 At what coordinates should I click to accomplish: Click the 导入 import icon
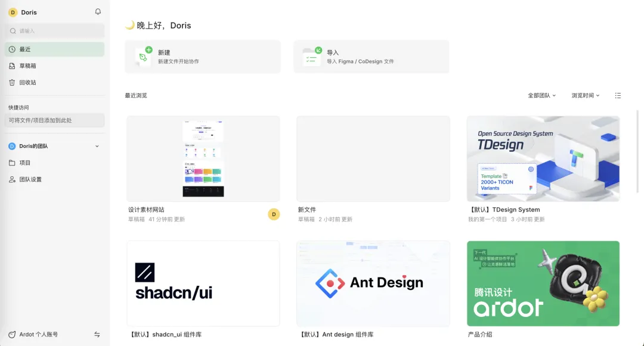click(312, 56)
